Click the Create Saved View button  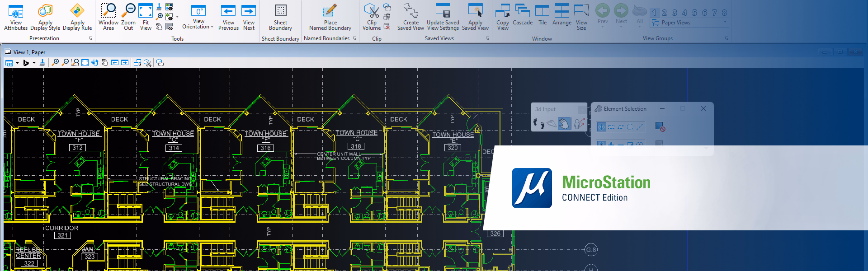pyautogui.click(x=410, y=16)
